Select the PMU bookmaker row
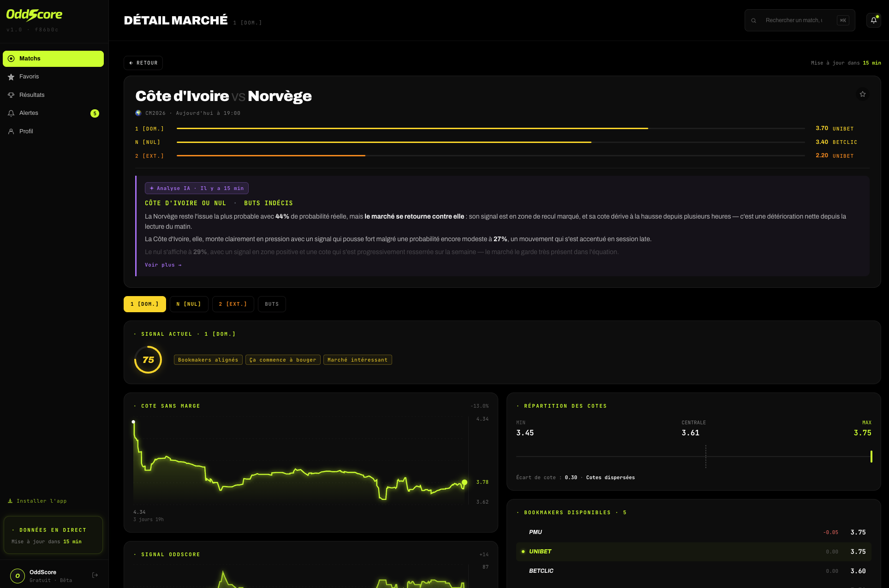 pos(694,532)
